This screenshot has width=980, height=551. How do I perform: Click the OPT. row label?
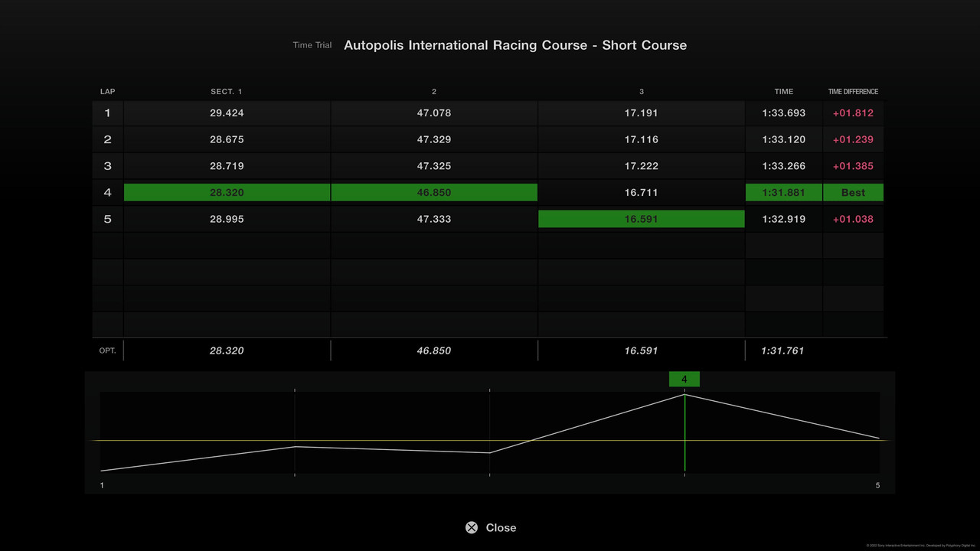108,350
